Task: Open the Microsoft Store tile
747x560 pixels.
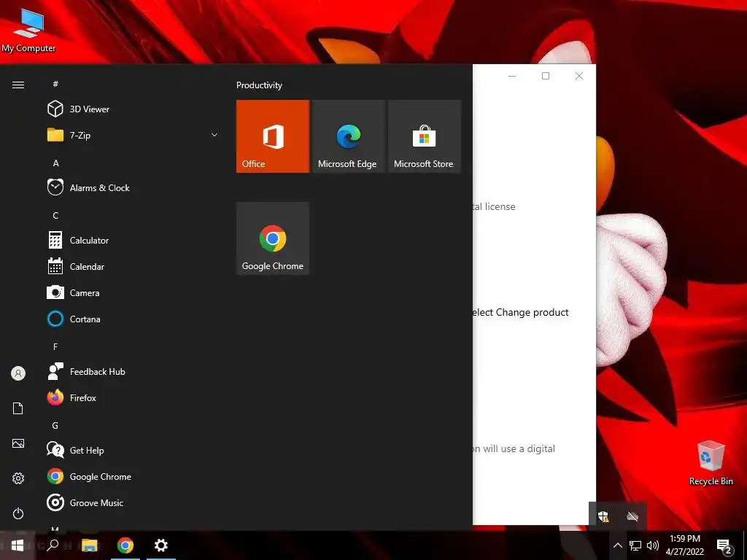Action: pyautogui.click(x=424, y=136)
